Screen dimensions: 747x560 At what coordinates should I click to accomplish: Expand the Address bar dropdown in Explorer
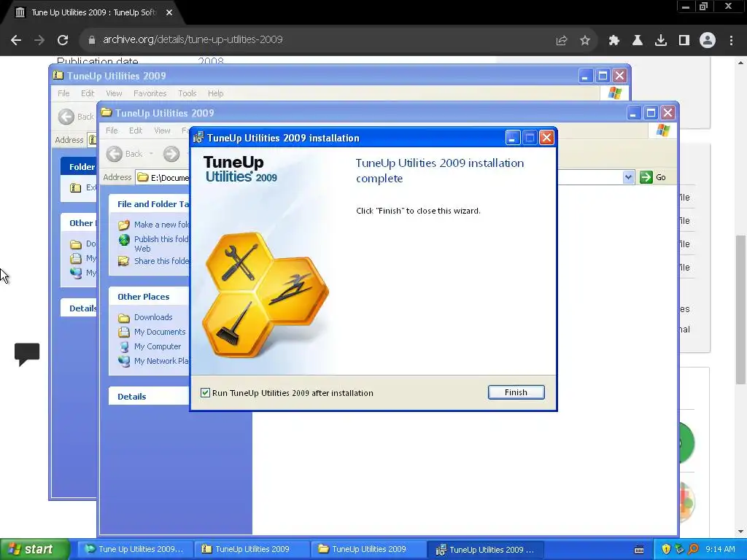tap(628, 177)
